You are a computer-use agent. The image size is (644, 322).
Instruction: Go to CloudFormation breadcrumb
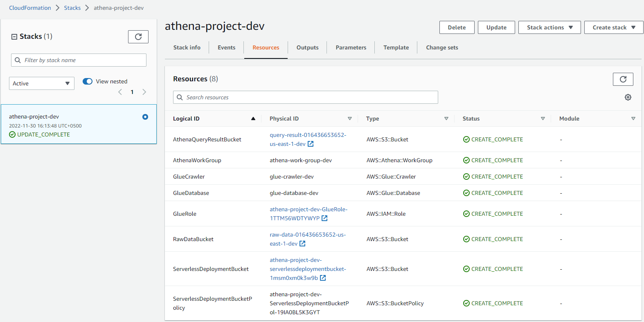(30, 8)
